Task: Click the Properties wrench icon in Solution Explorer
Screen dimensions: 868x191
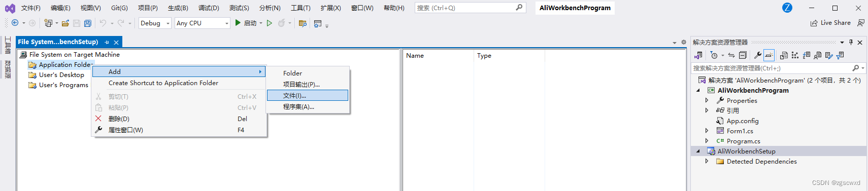Action: [x=758, y=55]
